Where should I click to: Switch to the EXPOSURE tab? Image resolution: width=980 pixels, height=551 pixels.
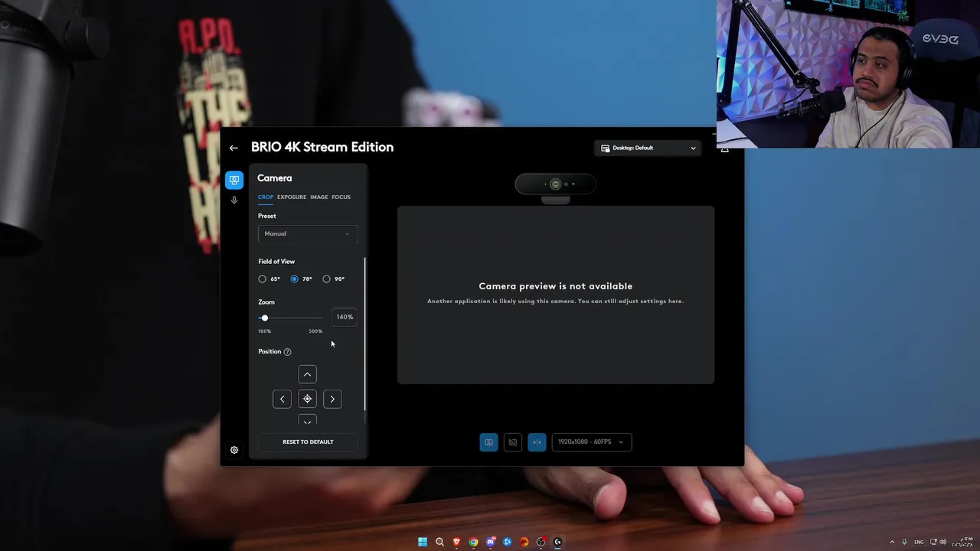click(x=292, y=197)
